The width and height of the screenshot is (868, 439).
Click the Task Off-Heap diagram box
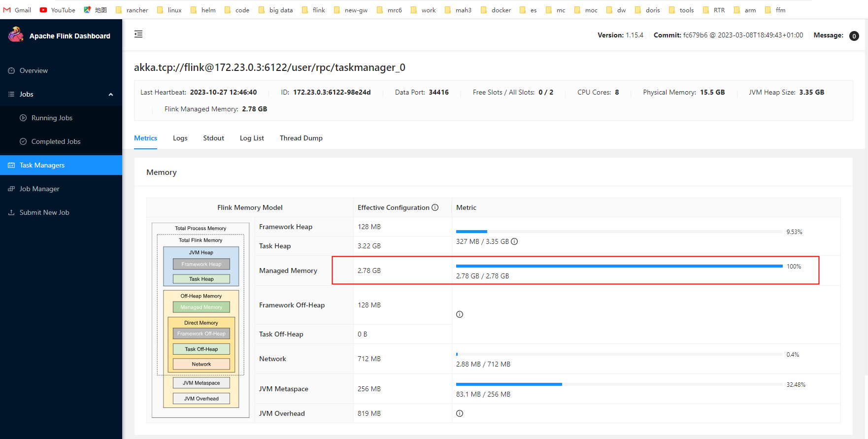pyautogui.click(x=201, y=349)
